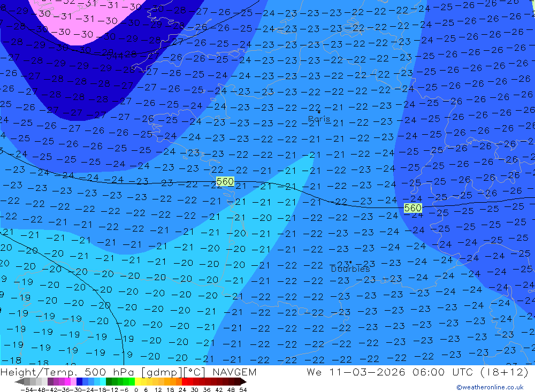
Task: Click the legend scale label "0"
Action: (x=136, y=390)
